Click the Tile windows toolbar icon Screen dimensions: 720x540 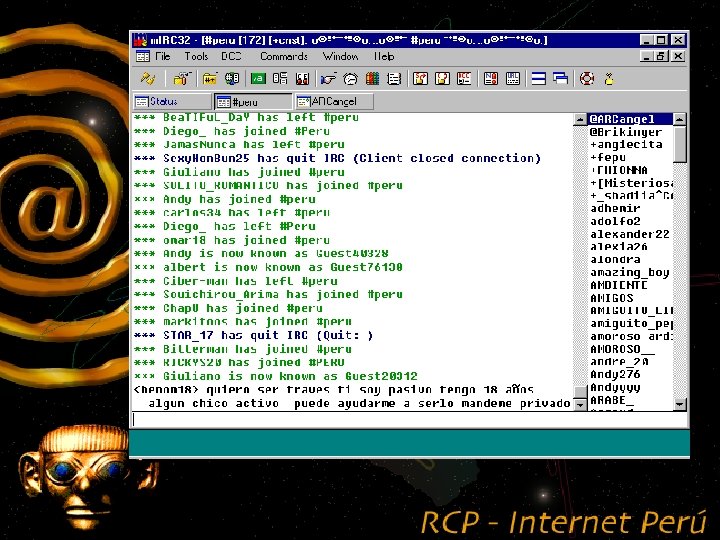(x=539, y=79)
